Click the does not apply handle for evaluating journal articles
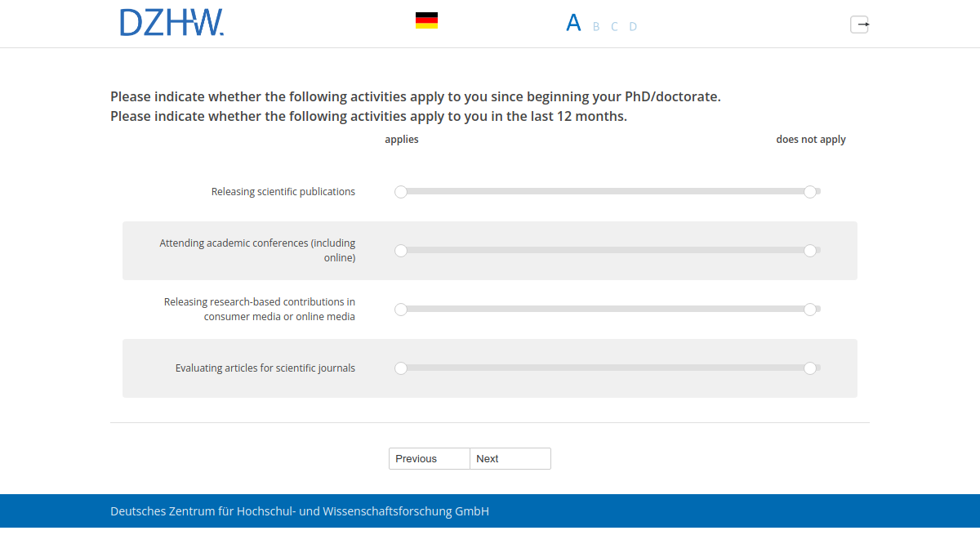980x535 pixels. pyautogui.click(x=811, y=368)
